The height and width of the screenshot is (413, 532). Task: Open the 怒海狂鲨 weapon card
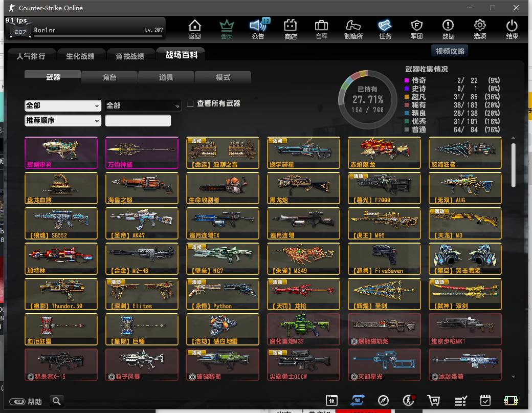(465, 153)
